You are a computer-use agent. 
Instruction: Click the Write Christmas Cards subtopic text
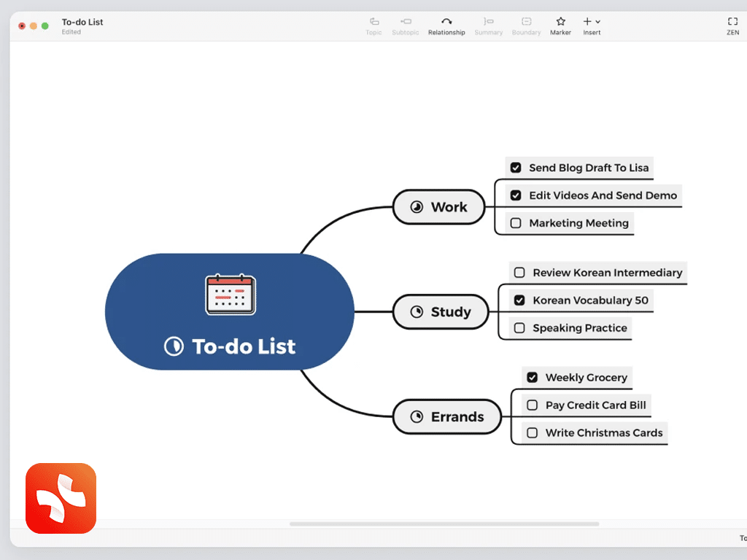[603, 433]
